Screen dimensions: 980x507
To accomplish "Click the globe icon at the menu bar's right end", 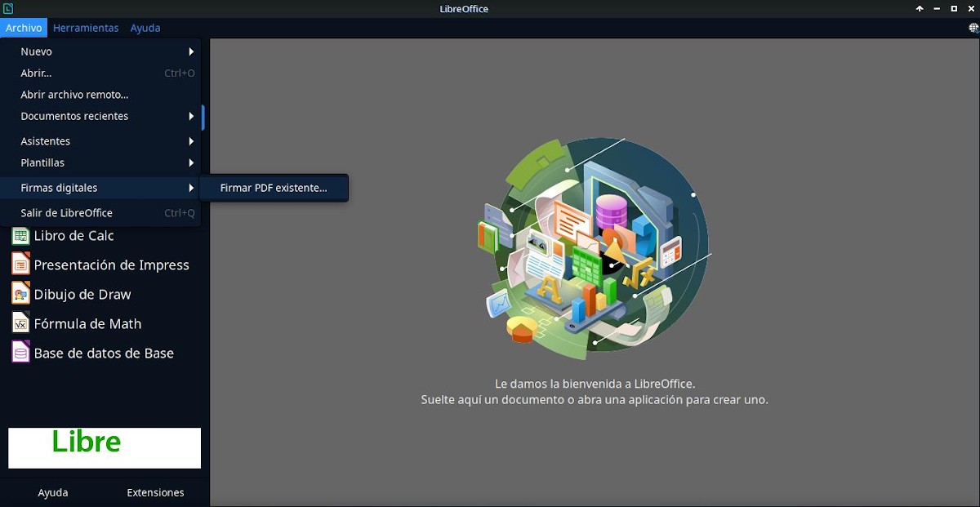I will coord(973,28).
